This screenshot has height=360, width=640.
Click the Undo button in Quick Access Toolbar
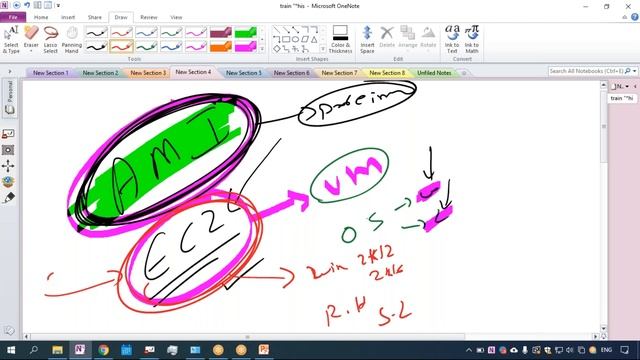27,6
